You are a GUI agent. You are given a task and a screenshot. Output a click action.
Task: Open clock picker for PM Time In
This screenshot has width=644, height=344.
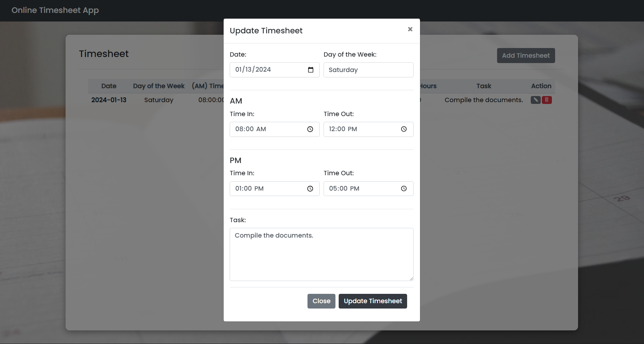pyautogui.click(x=310, y=189)
